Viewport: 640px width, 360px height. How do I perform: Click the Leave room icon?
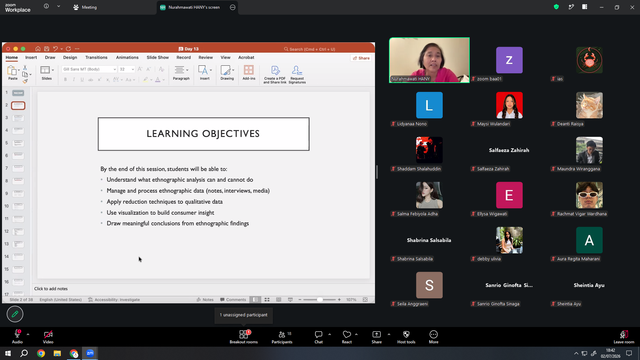(x=624, y=336)
